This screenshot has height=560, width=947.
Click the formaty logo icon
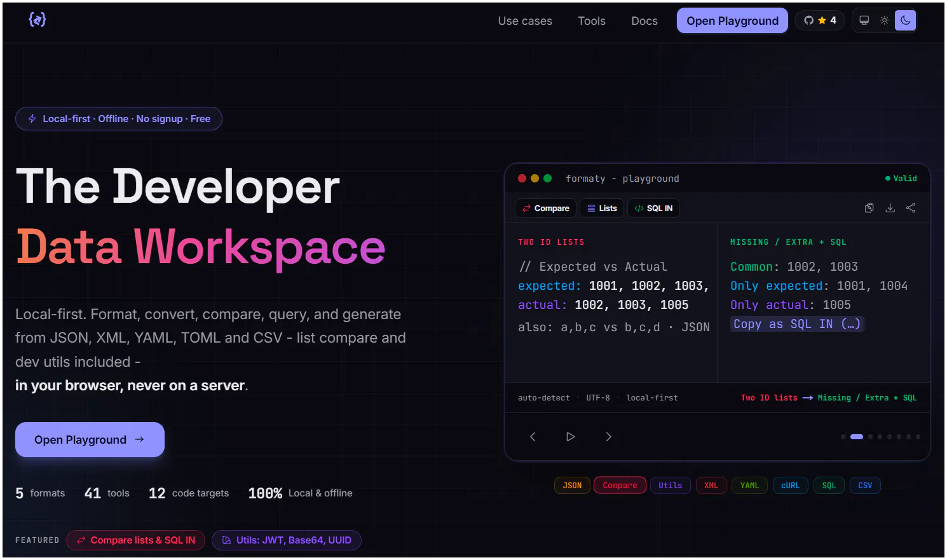pyautogui.click(x=37, y=20)
